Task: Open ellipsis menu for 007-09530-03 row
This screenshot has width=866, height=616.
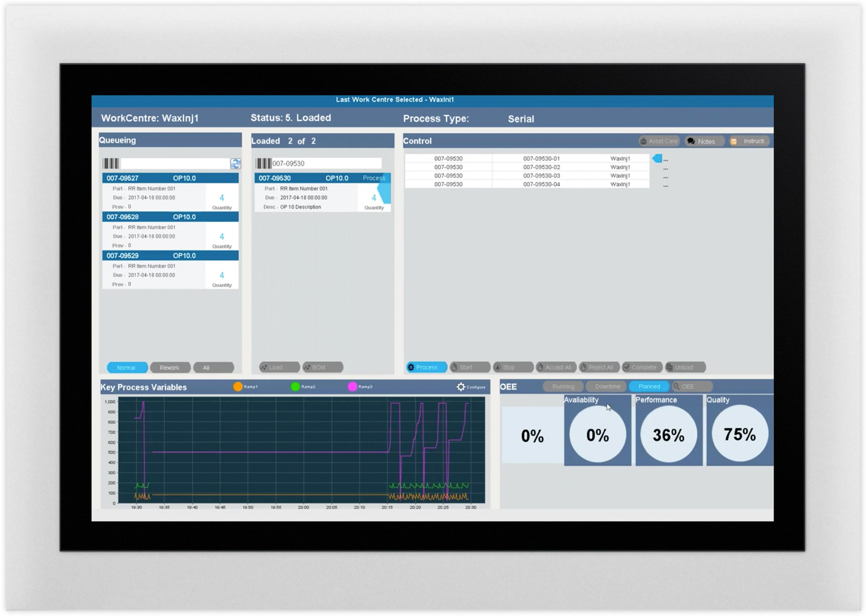Action: pyautogui.click(x=665, y=176)
